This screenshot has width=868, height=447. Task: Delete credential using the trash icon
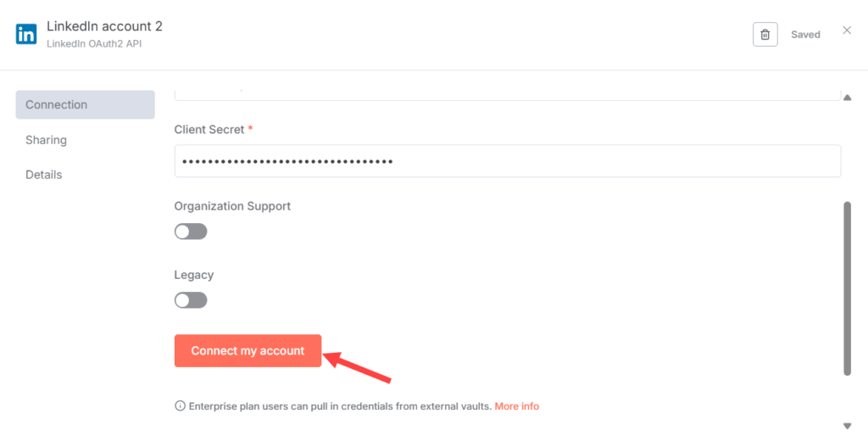[x=765, y=35]
